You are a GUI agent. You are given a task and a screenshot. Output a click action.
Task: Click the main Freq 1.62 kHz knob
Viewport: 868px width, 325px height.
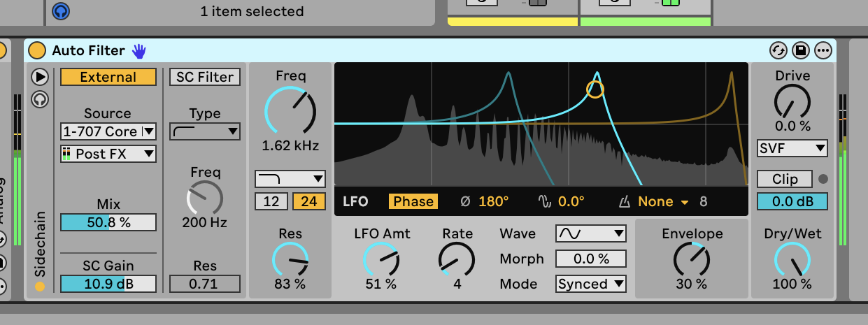tap(290, 112)
